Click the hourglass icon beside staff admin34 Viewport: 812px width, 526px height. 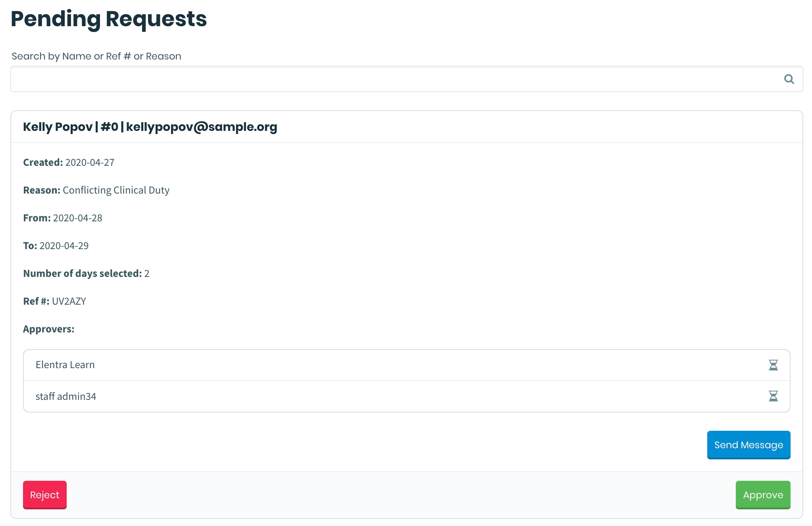773,396
